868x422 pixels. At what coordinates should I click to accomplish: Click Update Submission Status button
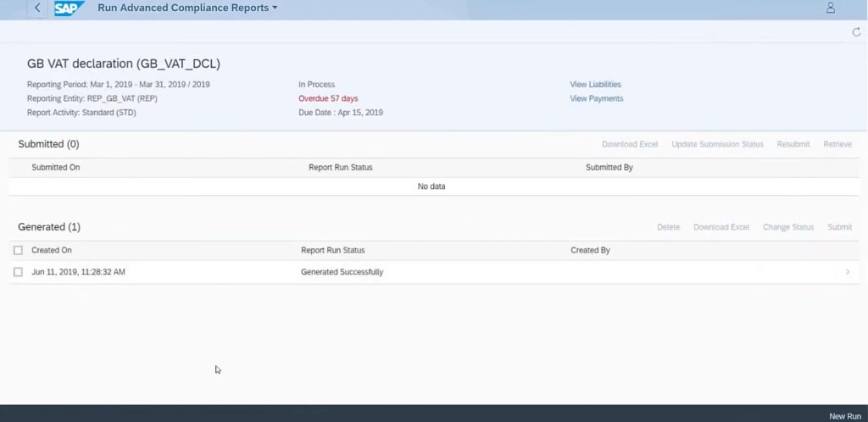tap(717, 144)
